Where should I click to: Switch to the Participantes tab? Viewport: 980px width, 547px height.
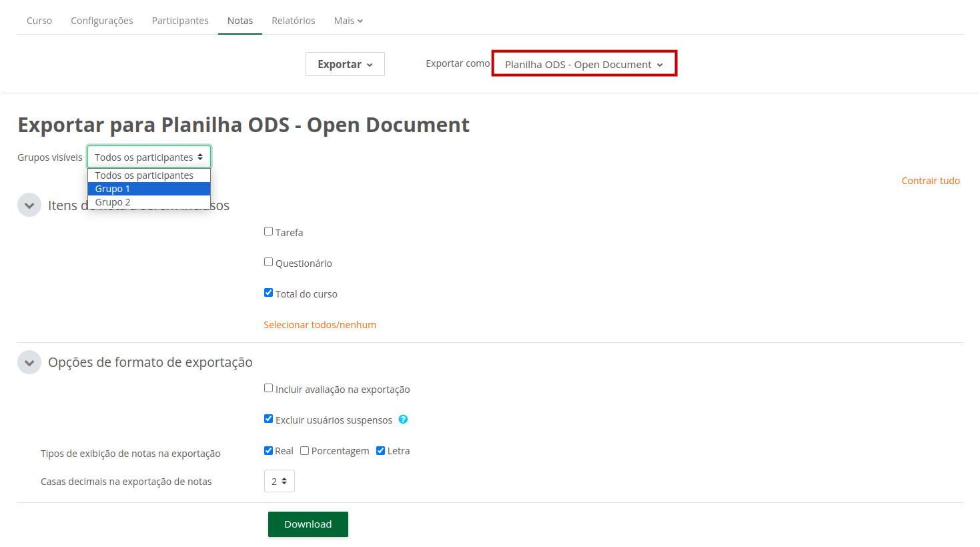point(180,20)
